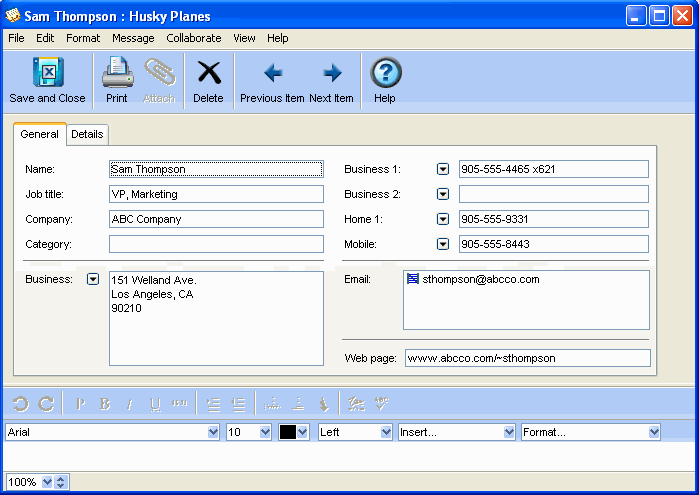Viewport: 699px width, 495px height.
Task: Open the Collaborate menu
Action: point(194,38)
